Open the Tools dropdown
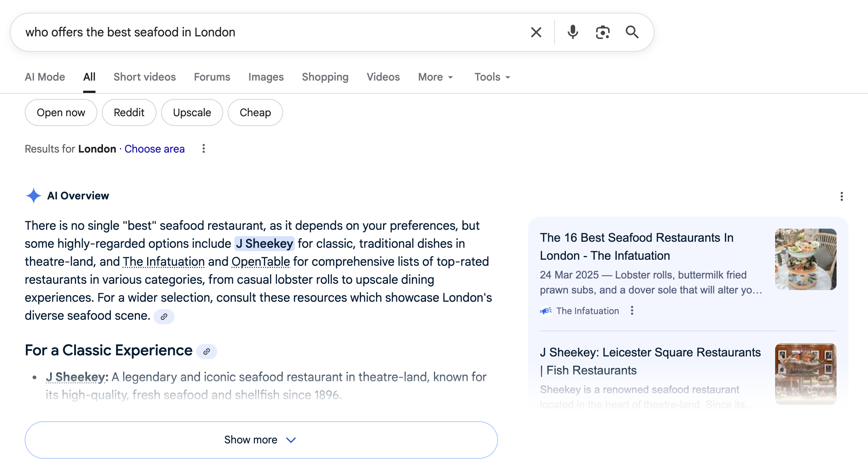The width and height of the screenshot is (868, 470). pyautogui.click(x=492, y=77)
